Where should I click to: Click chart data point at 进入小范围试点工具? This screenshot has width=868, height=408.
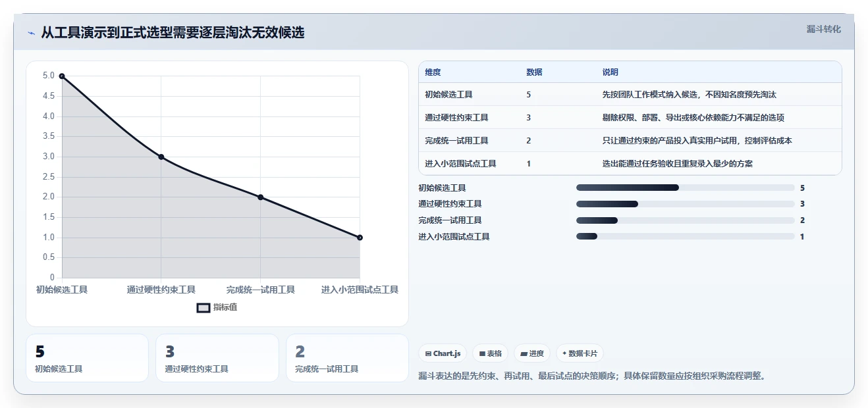click(x=360, y=238)
